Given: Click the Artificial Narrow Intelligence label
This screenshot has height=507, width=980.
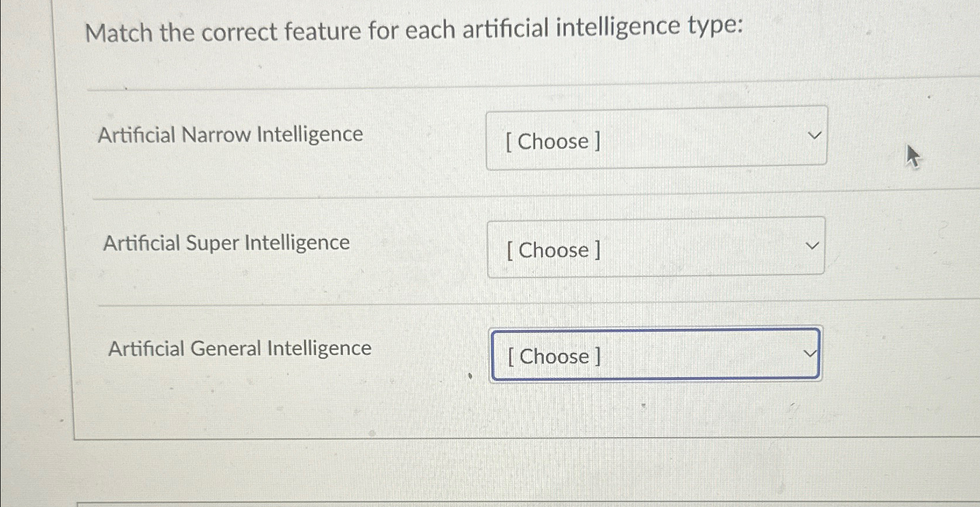Looking at the screenshot, I should (230, 135).
